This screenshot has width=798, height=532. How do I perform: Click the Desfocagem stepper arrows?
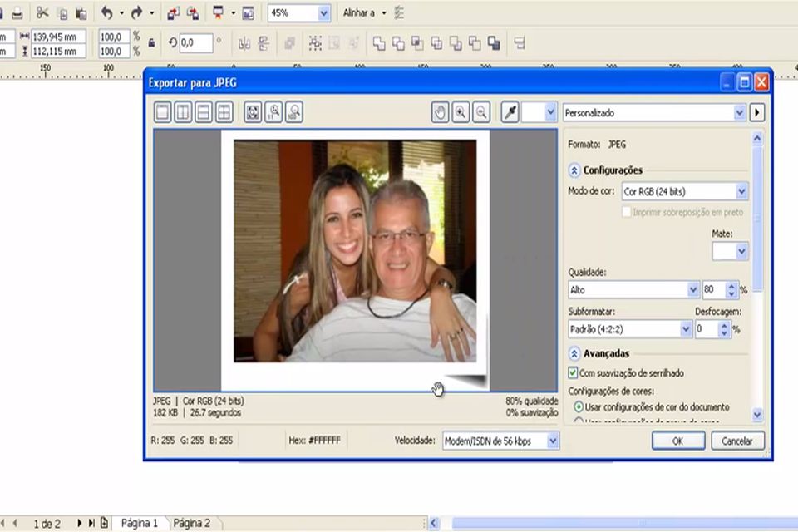(x=724, y=329)
